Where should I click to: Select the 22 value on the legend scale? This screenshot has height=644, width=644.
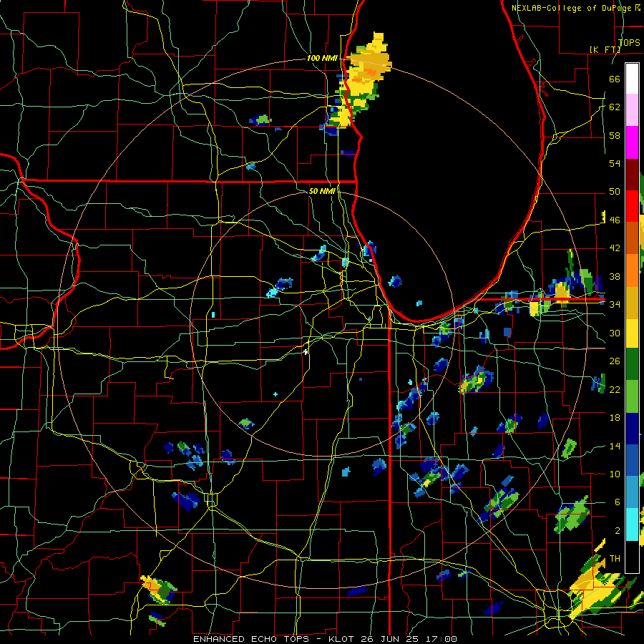(x=615, y=389)
